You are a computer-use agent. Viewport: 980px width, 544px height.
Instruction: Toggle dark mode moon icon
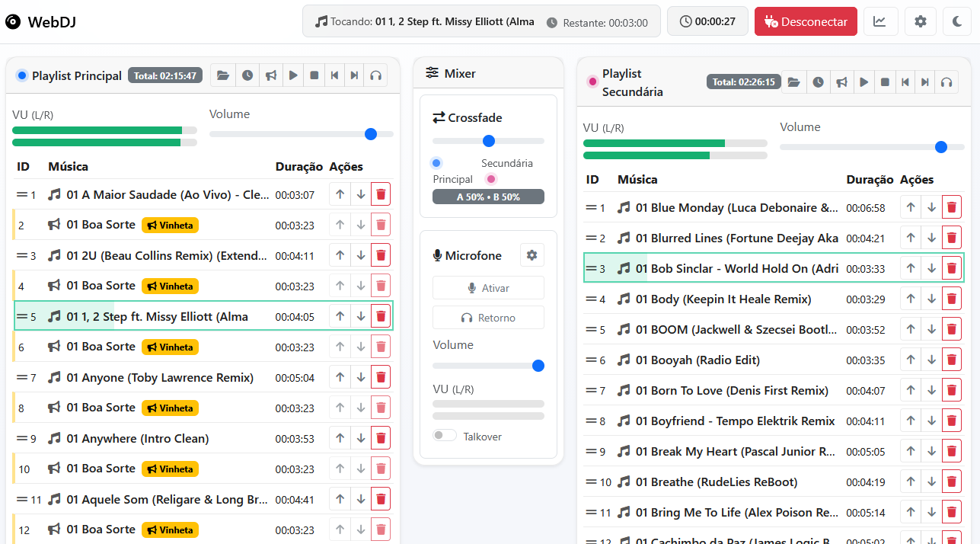coord(958,21)
